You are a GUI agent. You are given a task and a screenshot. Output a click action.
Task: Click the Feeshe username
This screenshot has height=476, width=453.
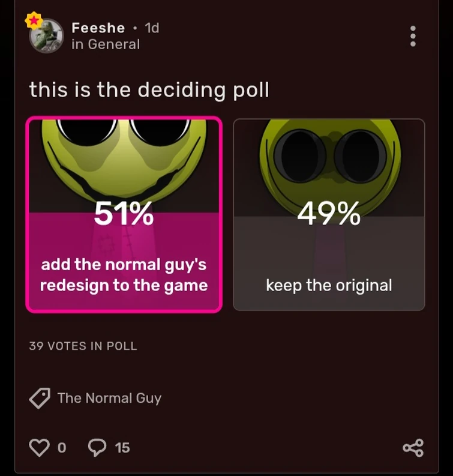click(x=98, y=28)
